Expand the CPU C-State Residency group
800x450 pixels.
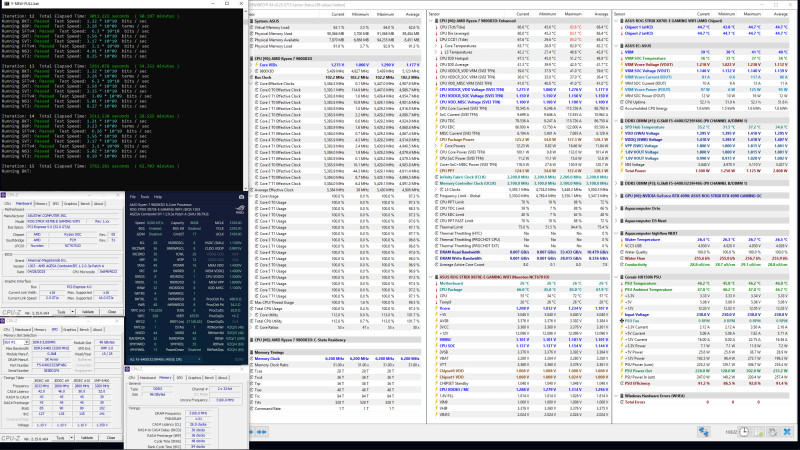(252, 340)
